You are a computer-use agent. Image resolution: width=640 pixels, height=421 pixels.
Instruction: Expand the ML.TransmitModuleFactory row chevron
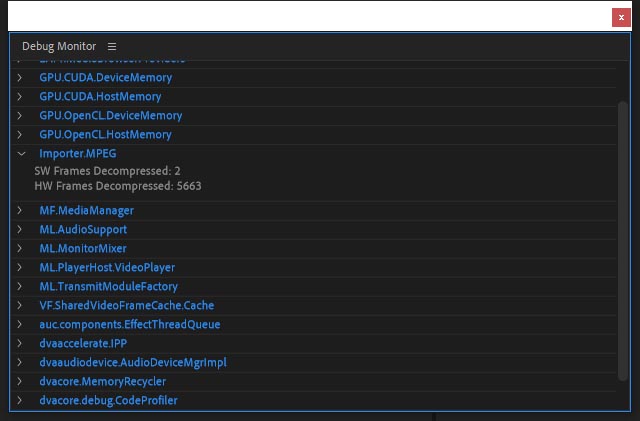pos(19,286)
